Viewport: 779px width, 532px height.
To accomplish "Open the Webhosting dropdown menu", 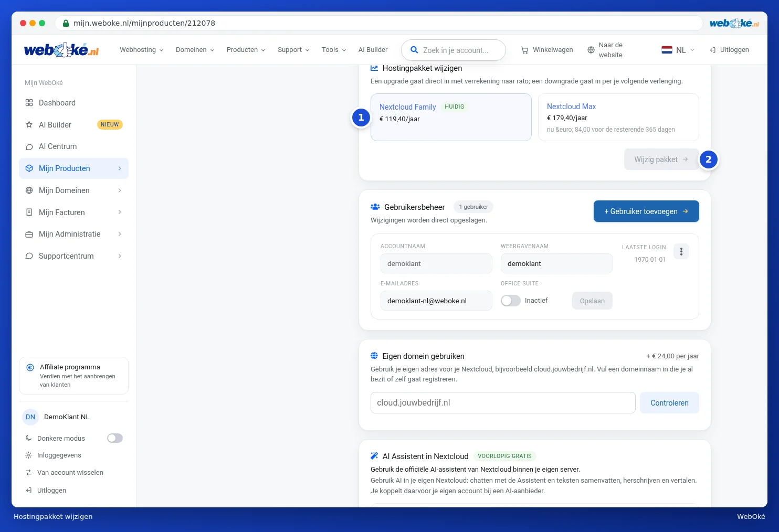I will click(x=142, y=50).
